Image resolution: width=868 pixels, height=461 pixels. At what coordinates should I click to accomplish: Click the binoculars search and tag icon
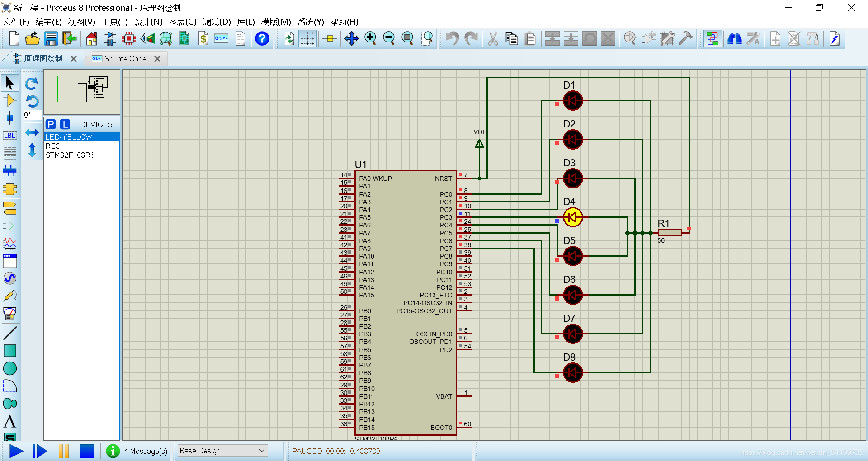(x=734, y=39)
